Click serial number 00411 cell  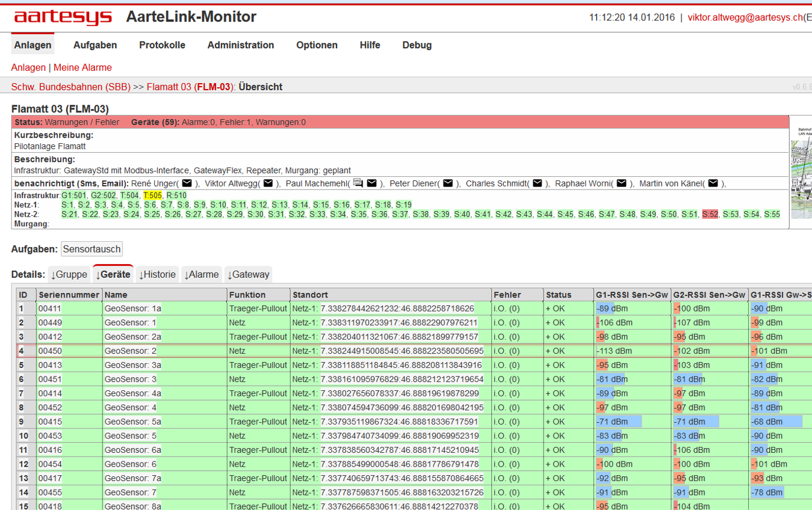pyautogui.click(x=69, y=309)
